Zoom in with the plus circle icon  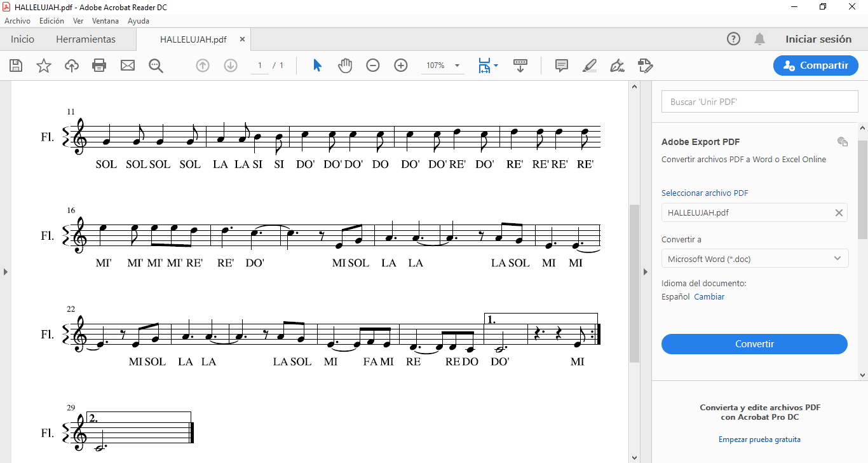(x=401, y=66)
